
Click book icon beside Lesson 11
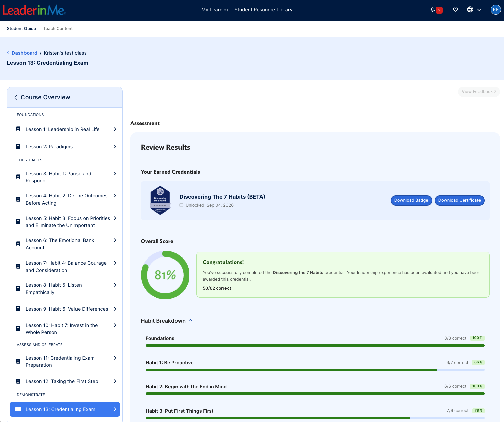click(x=18, y=361)
